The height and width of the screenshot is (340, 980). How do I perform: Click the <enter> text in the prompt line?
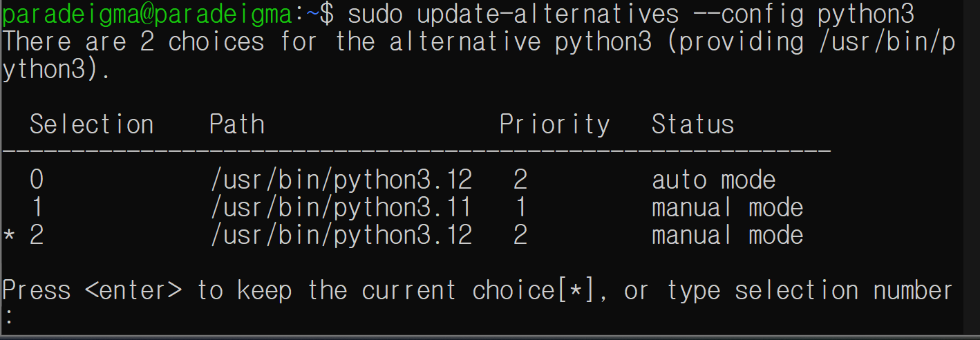click(133, 290)
